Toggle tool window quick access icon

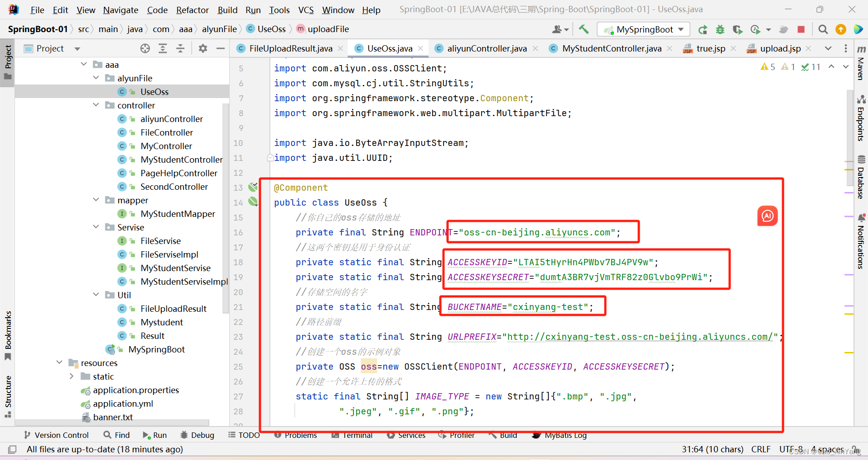pyautogui.click(x=12, y=449)
